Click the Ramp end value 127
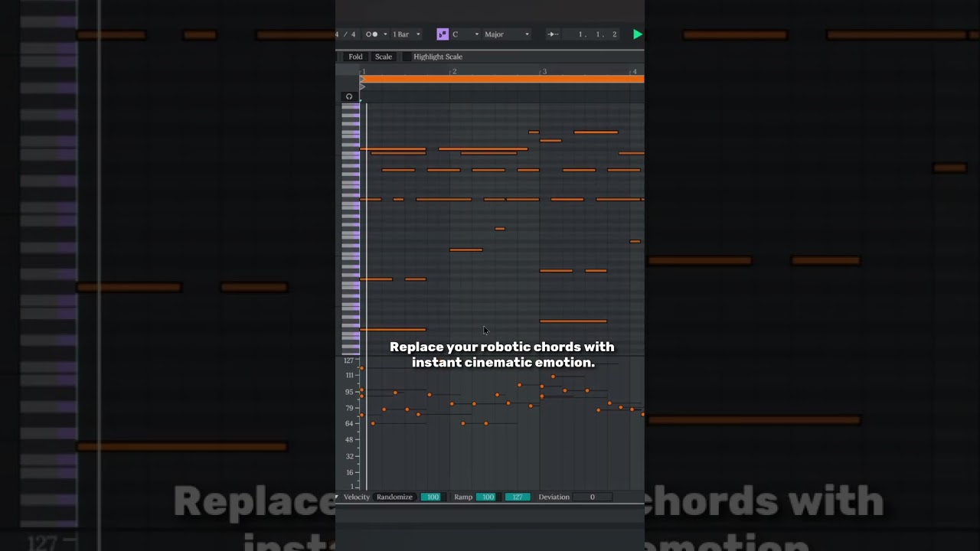This screenshot has width=980, height=551. point(517,497)
